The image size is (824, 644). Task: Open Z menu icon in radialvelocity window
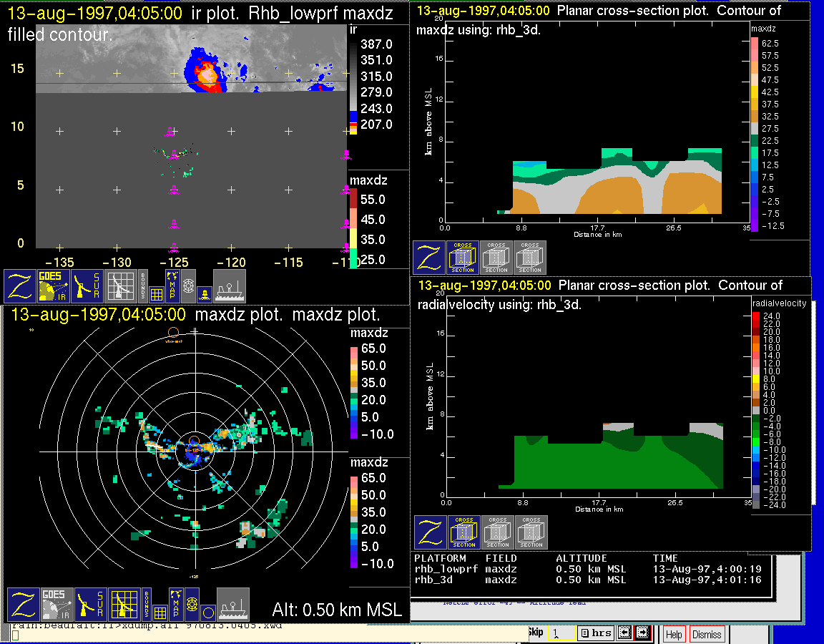(x=431, y=532)
